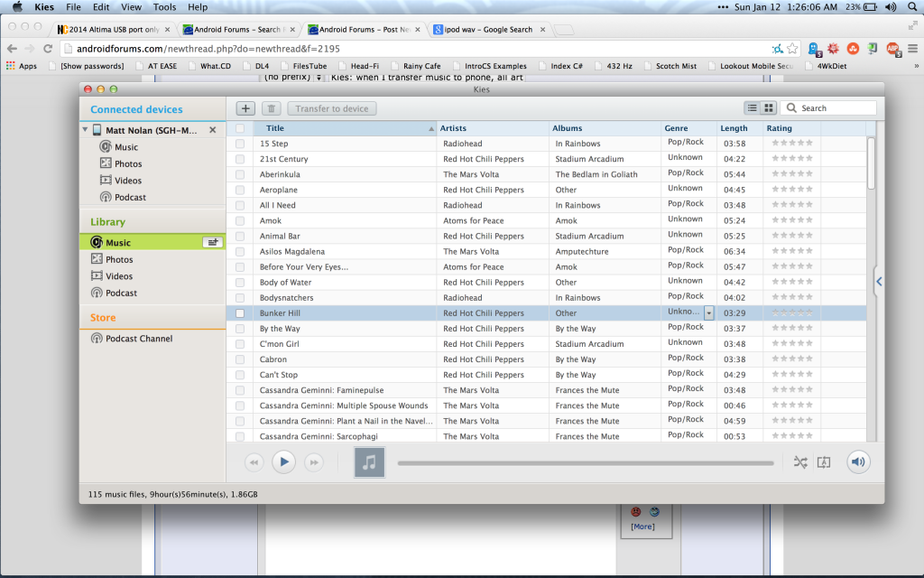Viewport: 924px width, 578px height.
Task: Open the Tools menu
Action: tap(164, 7)
